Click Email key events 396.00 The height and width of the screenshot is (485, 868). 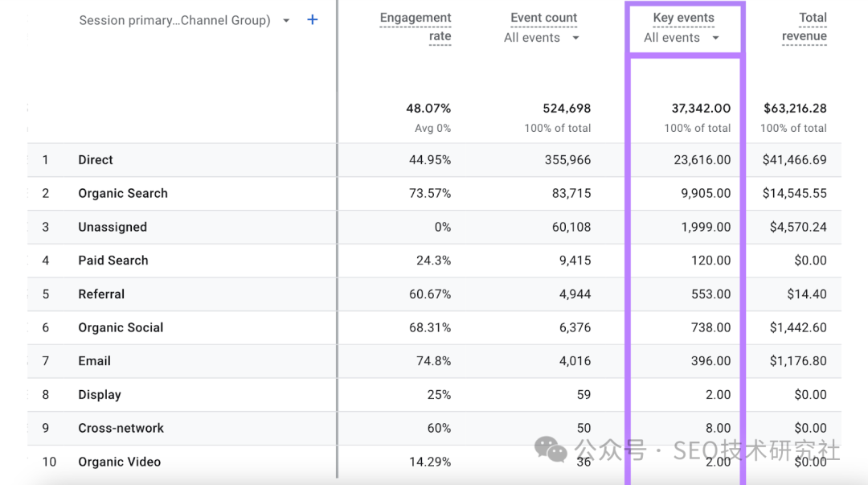click(x=710, y=361)
